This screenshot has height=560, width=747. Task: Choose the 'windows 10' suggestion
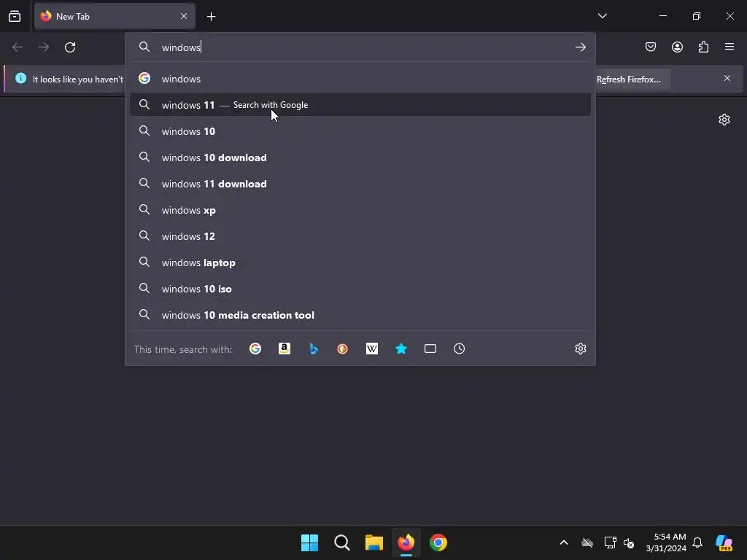(360, 131)
